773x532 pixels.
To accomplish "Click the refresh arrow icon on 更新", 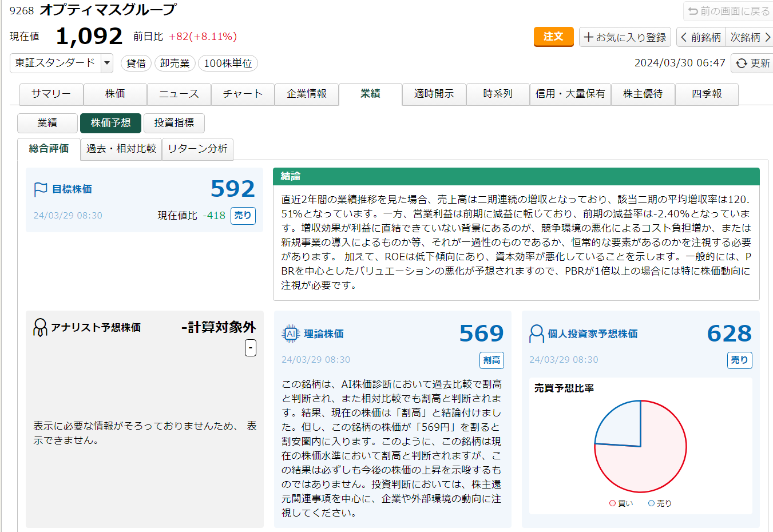I will (x=742, y=63).
